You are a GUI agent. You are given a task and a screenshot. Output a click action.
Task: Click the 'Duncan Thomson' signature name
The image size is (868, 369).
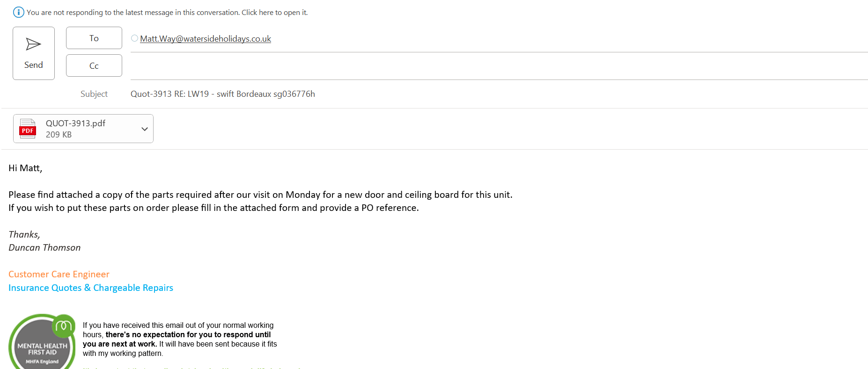click(44, 248)
